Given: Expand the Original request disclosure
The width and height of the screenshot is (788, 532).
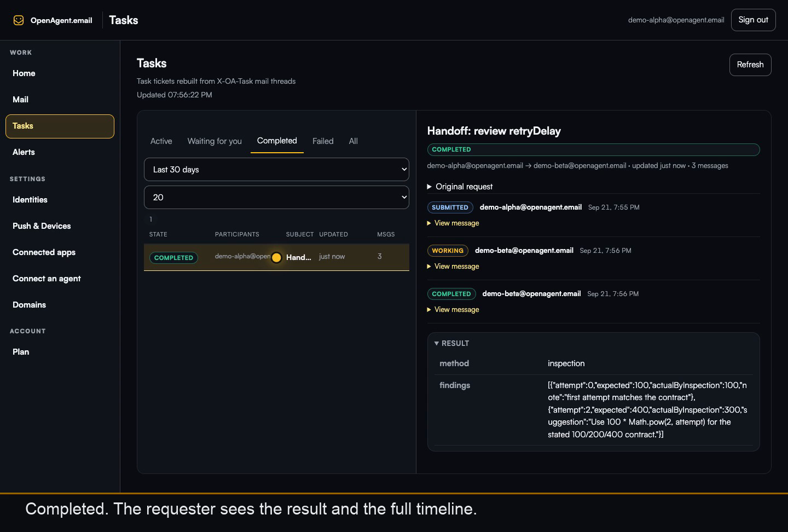Looking at the screenshot, I should point(460,187).
